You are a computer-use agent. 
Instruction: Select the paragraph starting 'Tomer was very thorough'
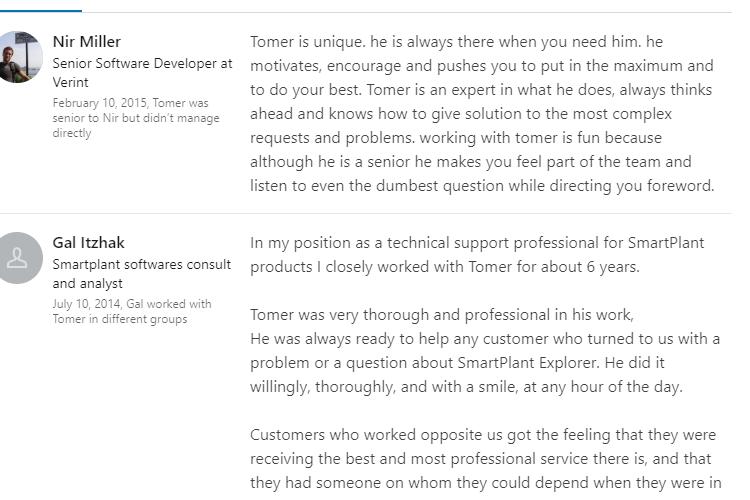click(485, 351)
